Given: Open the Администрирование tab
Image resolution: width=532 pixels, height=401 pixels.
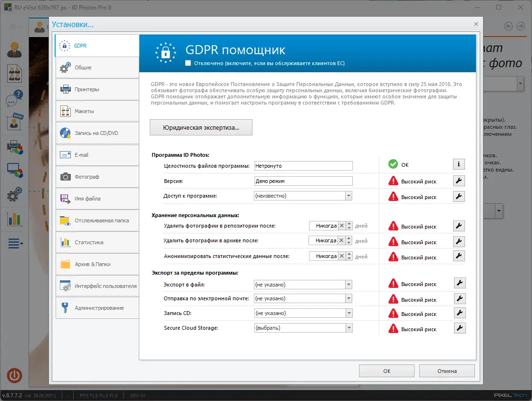Looking at the screenshot, I should point(97,308).
